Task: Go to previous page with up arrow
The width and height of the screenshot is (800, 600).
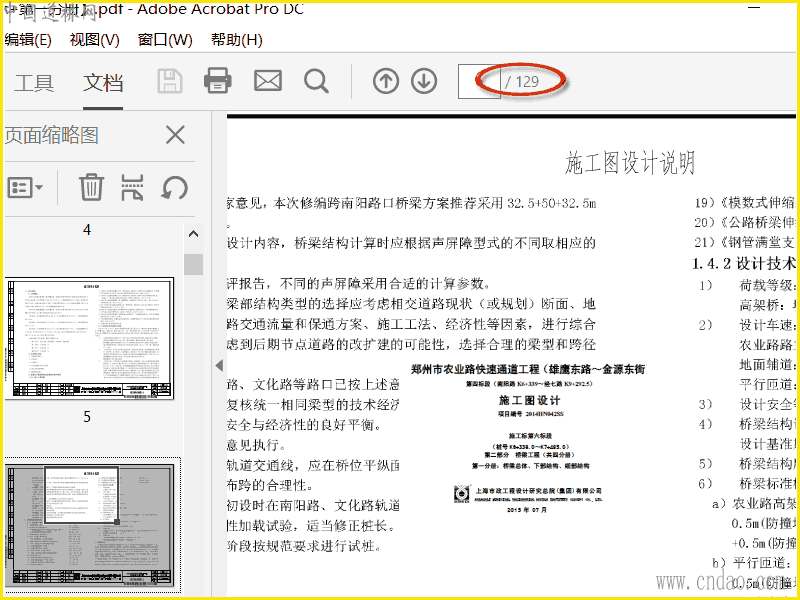Action: click(386, 81)
